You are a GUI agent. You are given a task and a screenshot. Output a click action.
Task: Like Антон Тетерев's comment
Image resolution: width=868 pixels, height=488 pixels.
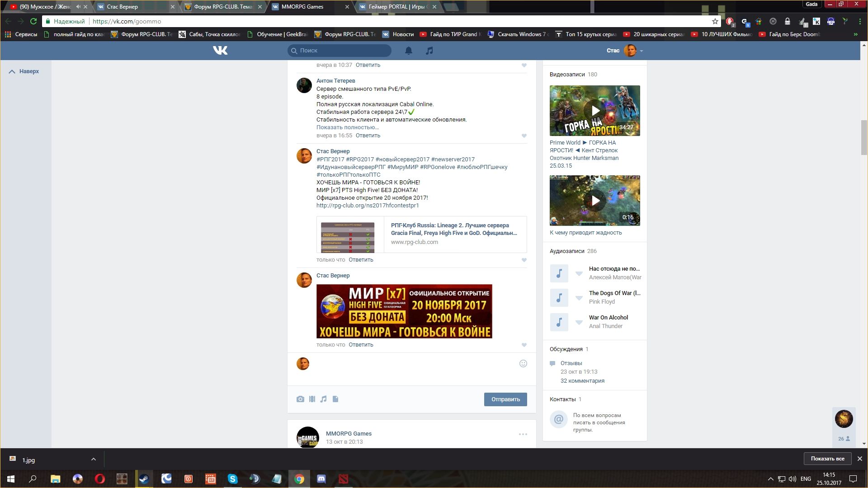click(x=524, y=136)
